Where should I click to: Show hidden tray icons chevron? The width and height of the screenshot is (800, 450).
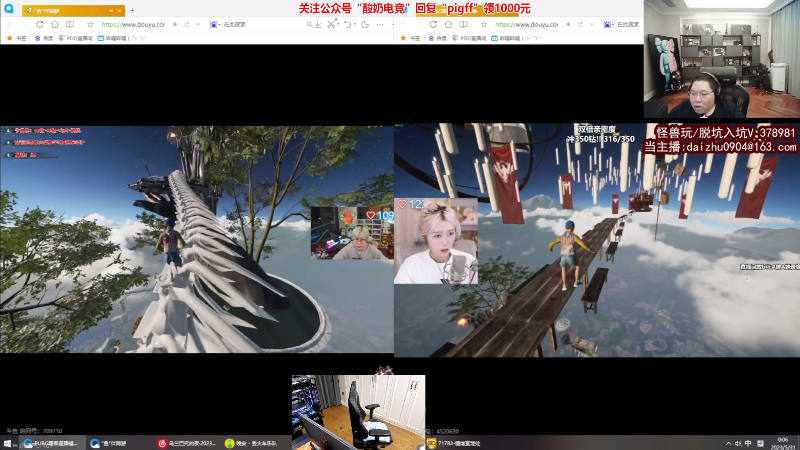click(x=728, y=443)
